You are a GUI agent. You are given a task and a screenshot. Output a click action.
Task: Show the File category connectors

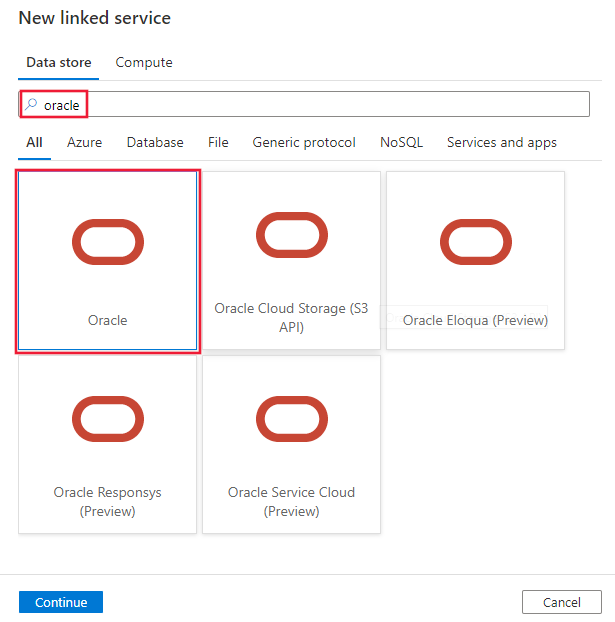(x=218, y=142)
